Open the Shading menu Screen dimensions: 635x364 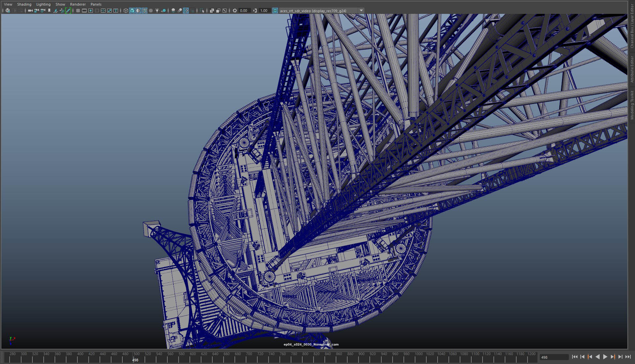click(x=24, y=4)
